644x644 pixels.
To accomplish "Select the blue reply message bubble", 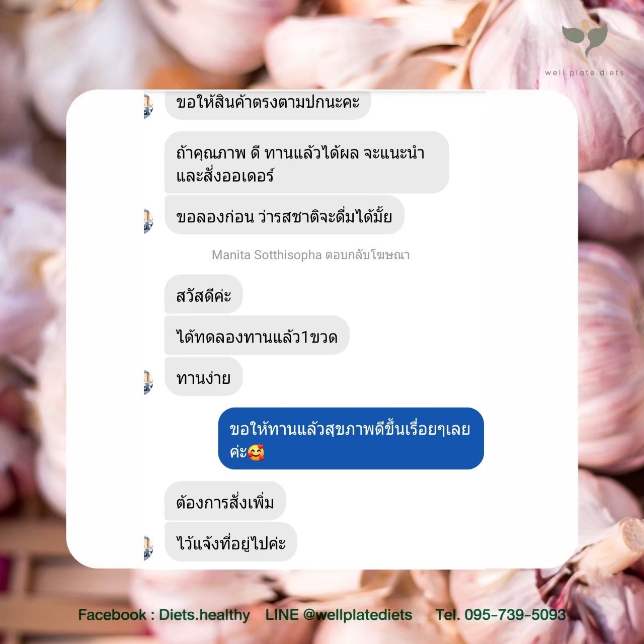I will [351, 439].
